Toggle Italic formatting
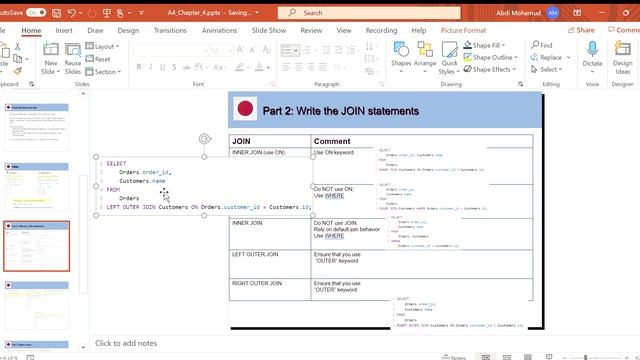640x360 pixels. [151, 67]
